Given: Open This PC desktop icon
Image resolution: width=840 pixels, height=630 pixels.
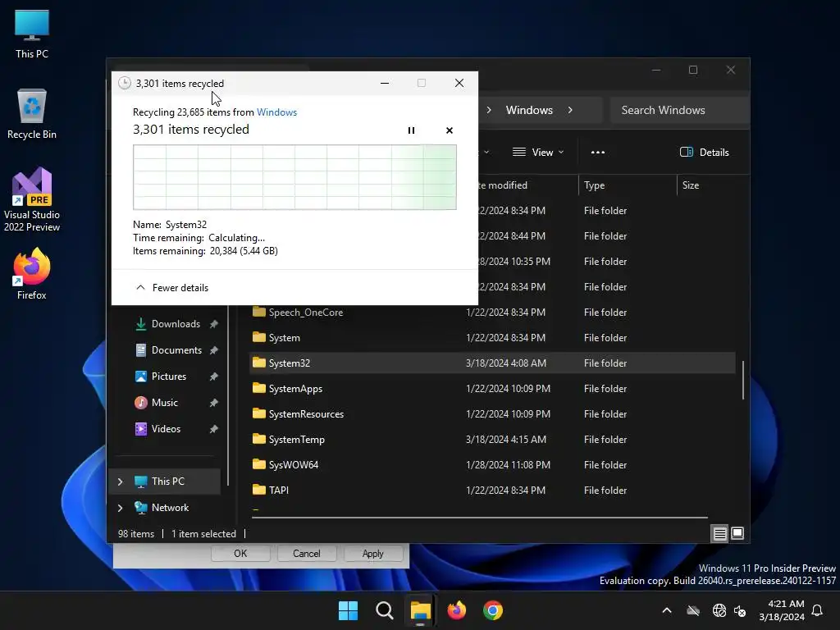Looking at the screenshot, I should click(x=32, y=34).
